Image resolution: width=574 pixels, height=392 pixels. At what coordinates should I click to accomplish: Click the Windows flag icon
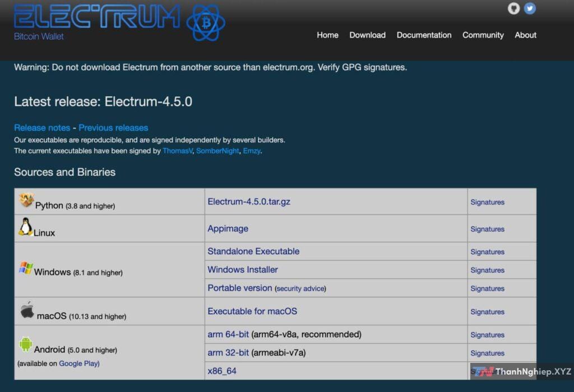pos(26,268)
